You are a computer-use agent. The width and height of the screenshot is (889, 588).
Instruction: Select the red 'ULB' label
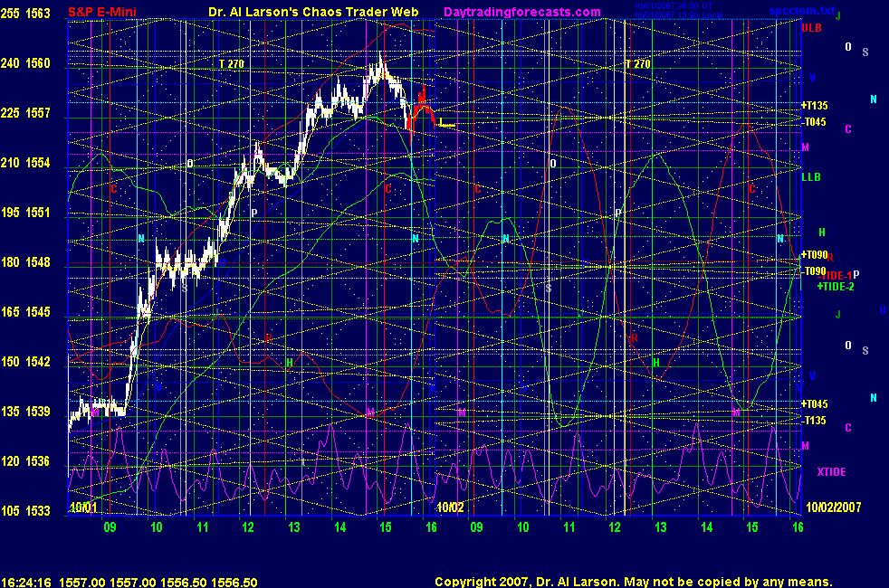click(x=811, y=28)
